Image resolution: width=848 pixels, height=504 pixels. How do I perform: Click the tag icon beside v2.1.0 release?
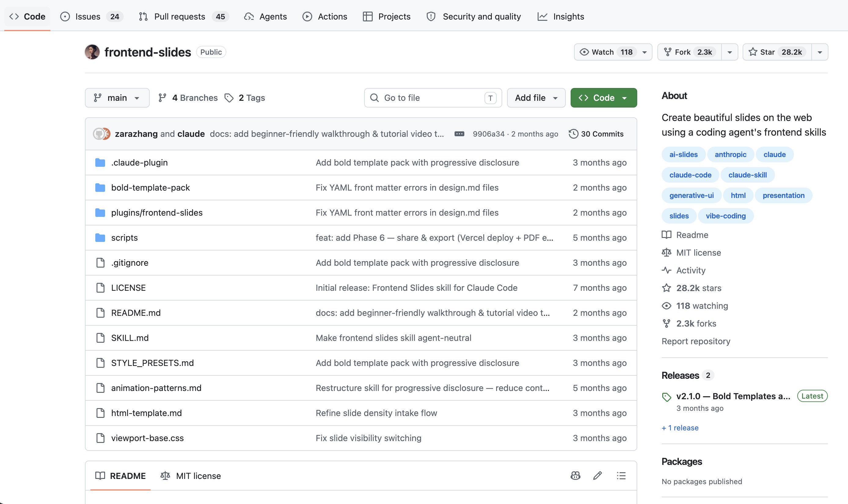[x=666, y=397]
